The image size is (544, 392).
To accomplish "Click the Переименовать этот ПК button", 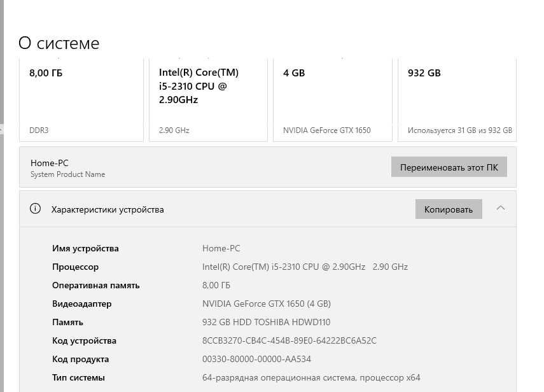I will click(449, 167).
